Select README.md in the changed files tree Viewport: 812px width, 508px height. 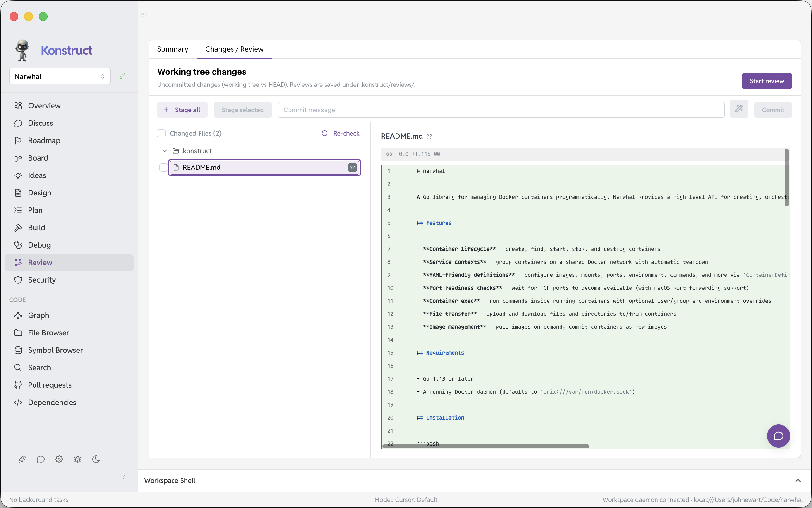(264, 168)
